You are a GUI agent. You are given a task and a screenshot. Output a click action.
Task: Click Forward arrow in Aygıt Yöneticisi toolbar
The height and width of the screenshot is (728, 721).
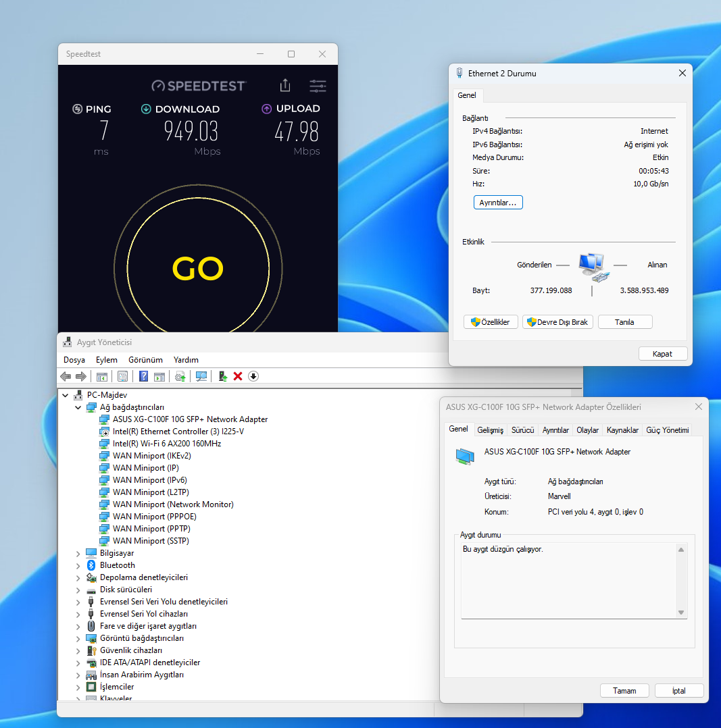(81, 377)
